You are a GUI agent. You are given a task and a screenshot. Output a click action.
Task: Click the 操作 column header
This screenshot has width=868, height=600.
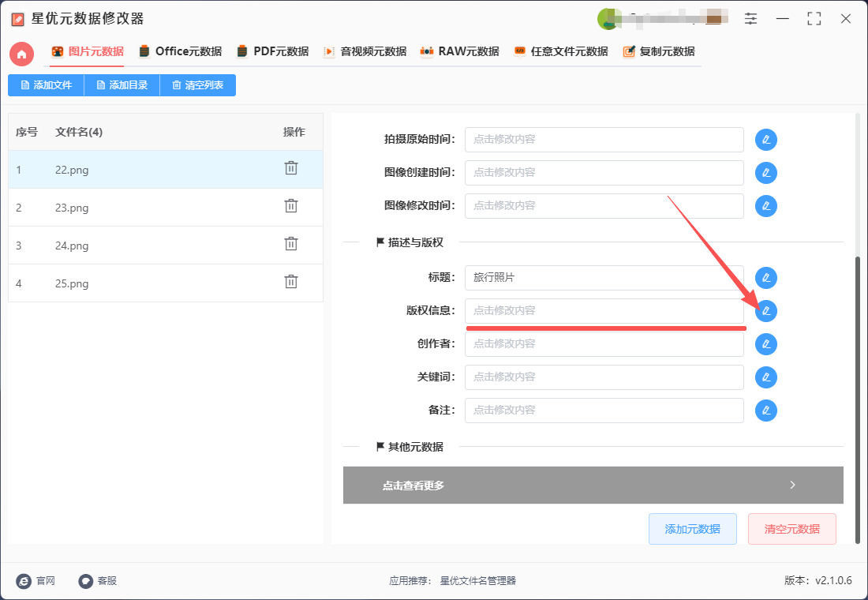point(294,132)
